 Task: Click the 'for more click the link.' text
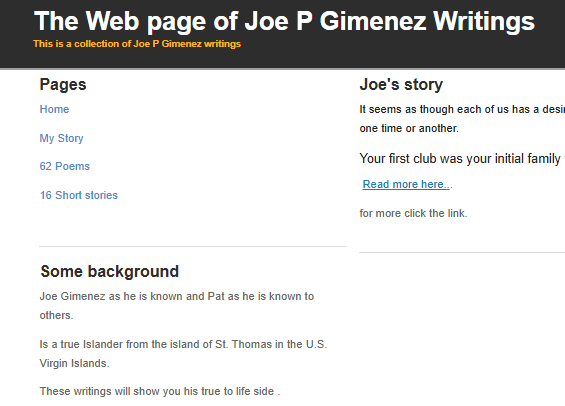[x=413, y=213]
